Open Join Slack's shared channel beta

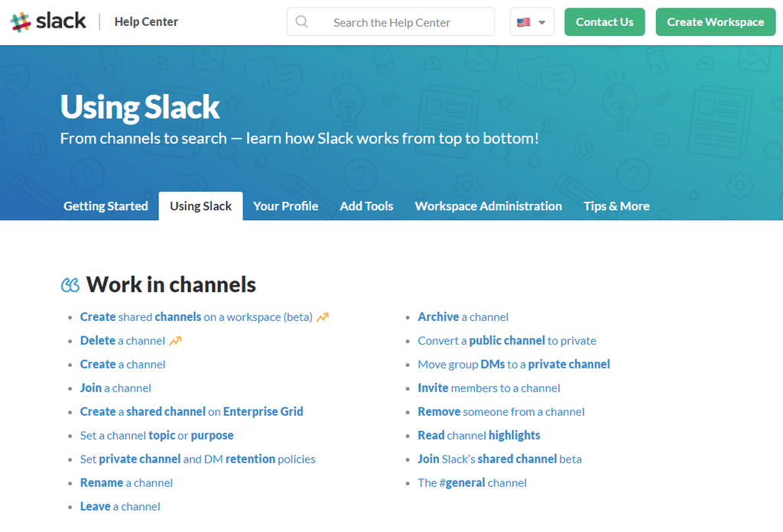[x=500, y=459]
